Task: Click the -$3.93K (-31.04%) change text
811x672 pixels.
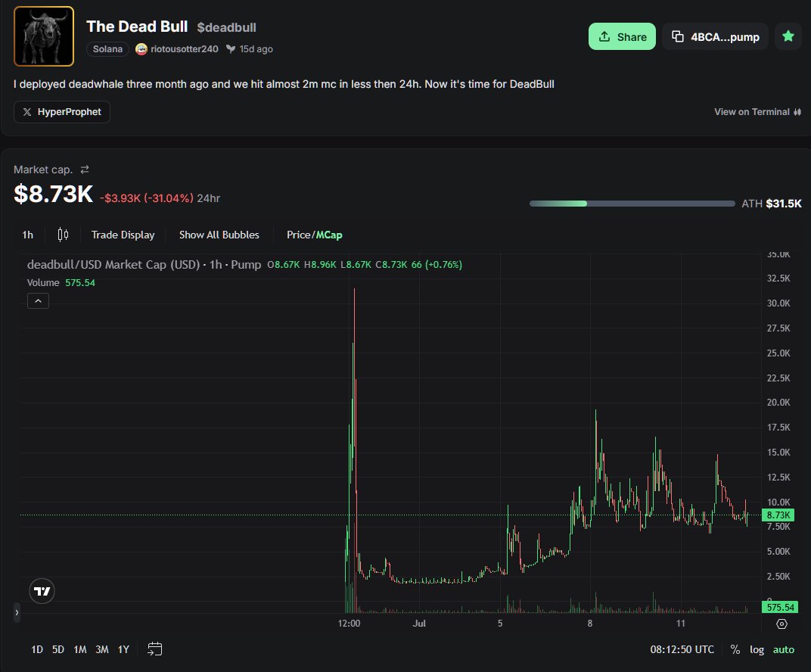Action: [146, 199]
